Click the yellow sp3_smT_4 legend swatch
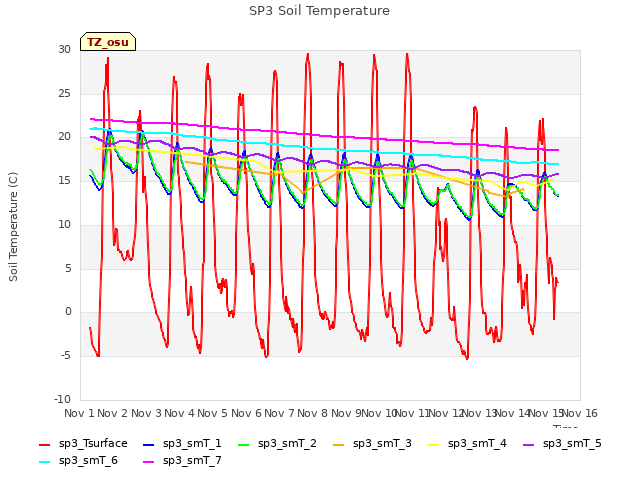This screenshot has height=480, width=640. pos(433,444)
